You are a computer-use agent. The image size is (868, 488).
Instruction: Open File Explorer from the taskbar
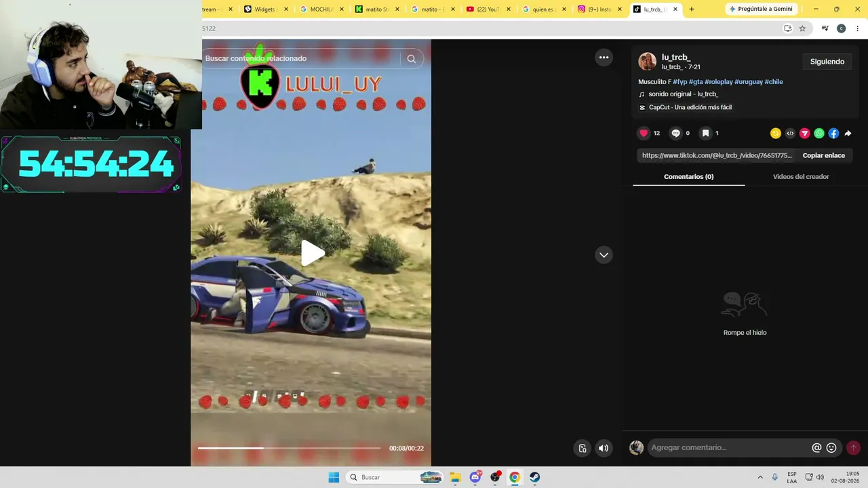tap(455, 477)
